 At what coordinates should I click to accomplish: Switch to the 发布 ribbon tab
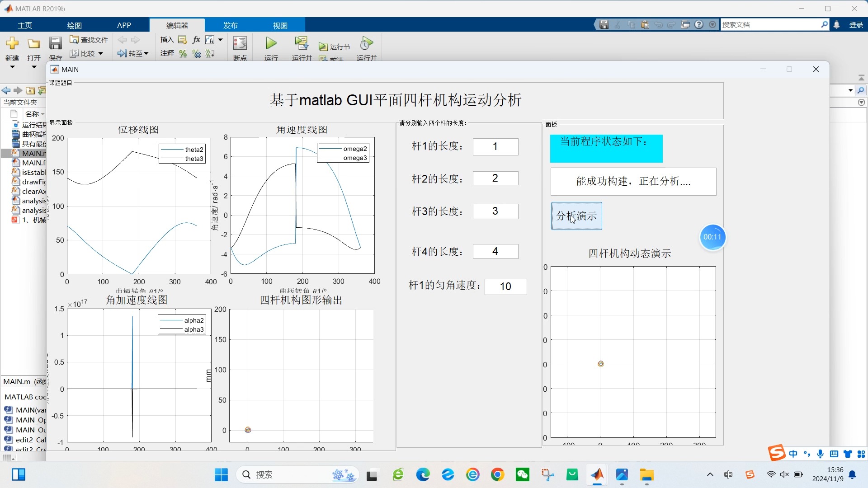(231, 25)
